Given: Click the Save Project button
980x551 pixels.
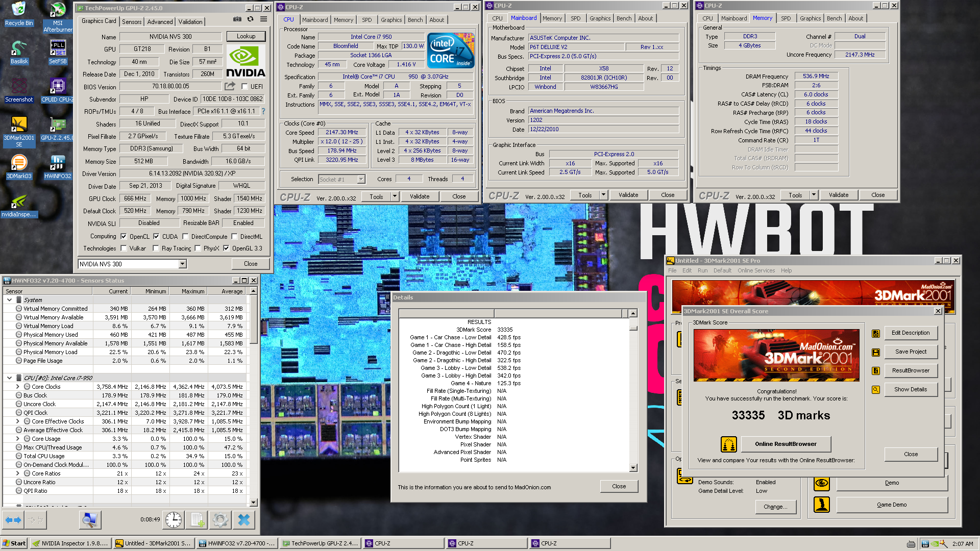Looking at the screenshot, I should coord(911,352).
